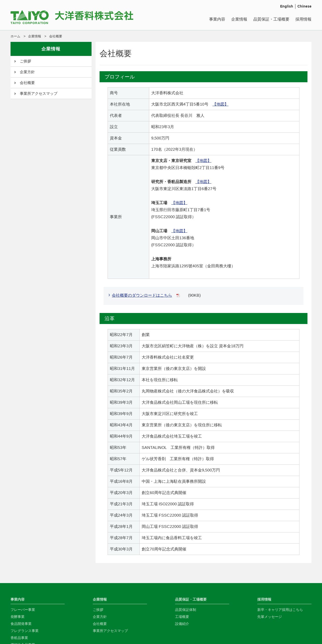Screen dimensions: 322x644
Task: Open 品質保証・工場概要 in the header navigation
Action: tap(271, 19)
